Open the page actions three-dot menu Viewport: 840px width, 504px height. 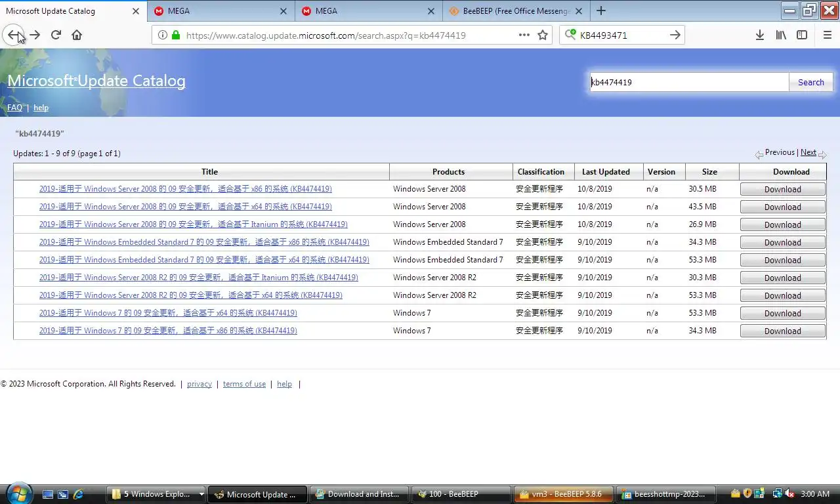click(524, 35)
